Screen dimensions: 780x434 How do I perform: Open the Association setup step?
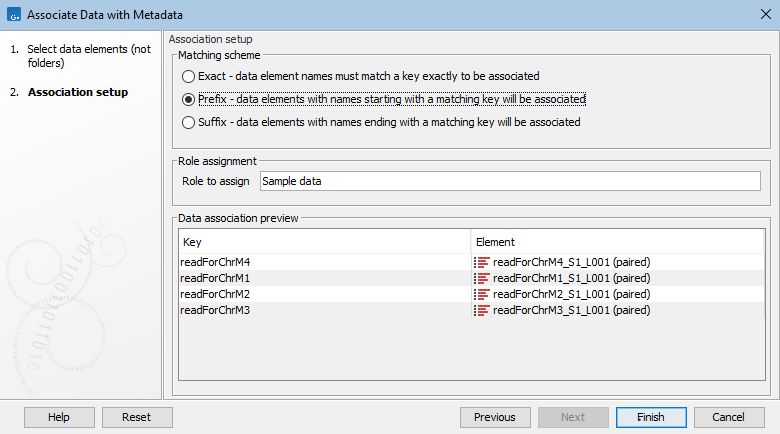click(x=77, y=93)
